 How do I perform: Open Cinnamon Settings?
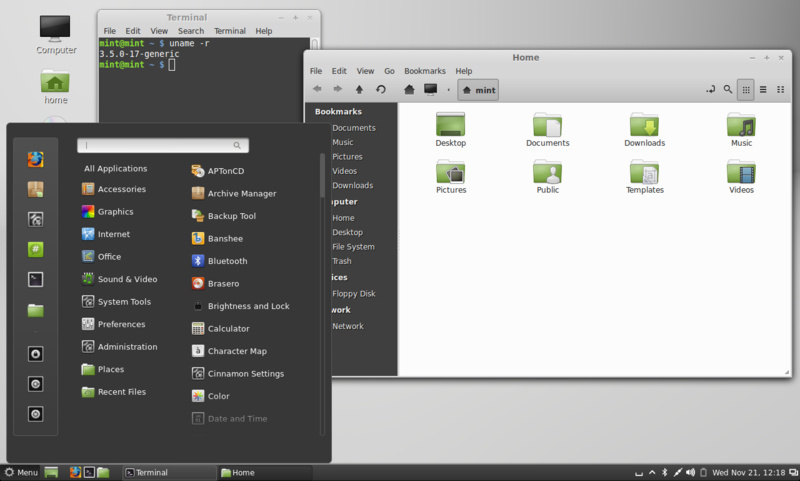pos(238,373)
